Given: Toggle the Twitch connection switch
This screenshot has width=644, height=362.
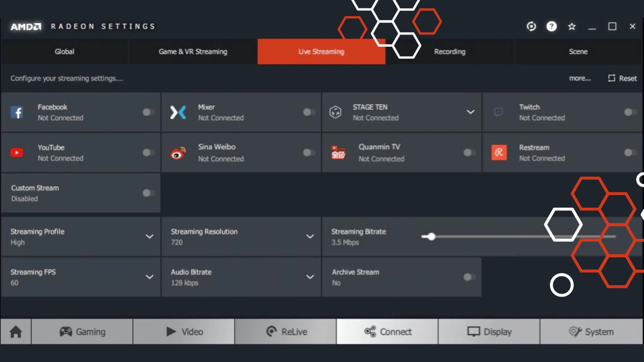Looking at the screenshot, I should coord(630,112).
